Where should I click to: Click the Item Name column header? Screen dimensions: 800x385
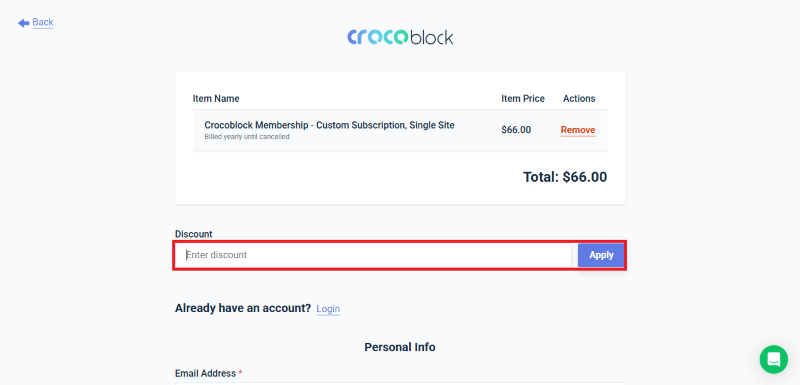pyautogui.click(x=216, y=98)
